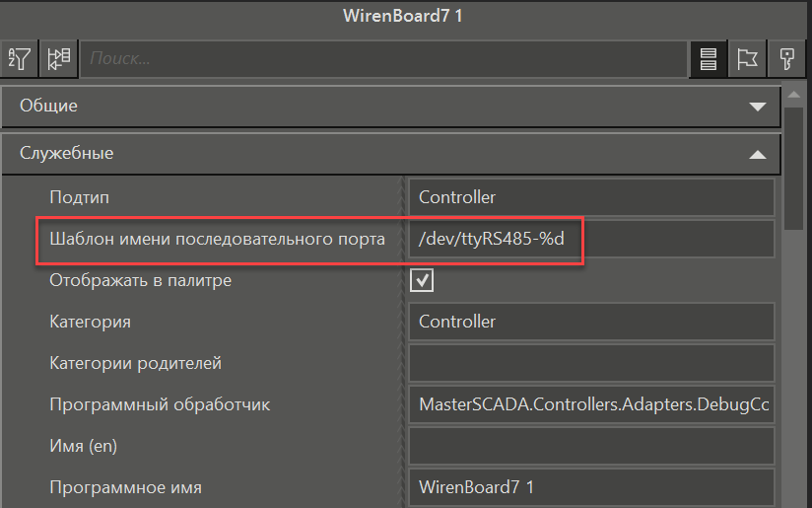812x508 pixels.
Task: Switch to list view icon
Action: click(x=708, y=58)
